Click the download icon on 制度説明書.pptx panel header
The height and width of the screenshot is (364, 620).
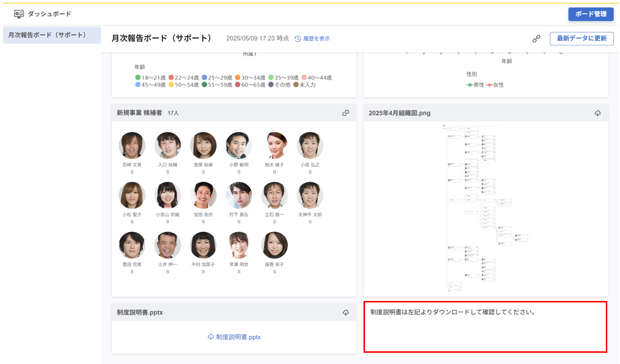pyautogui.click(x=346, y=312)
